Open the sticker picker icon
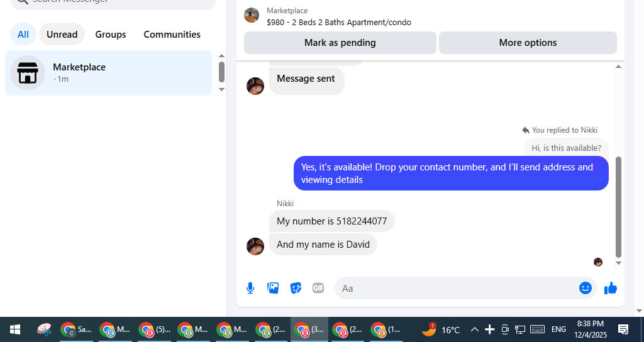The height and width of the screenshot is (342, 644). pos(296,288)
